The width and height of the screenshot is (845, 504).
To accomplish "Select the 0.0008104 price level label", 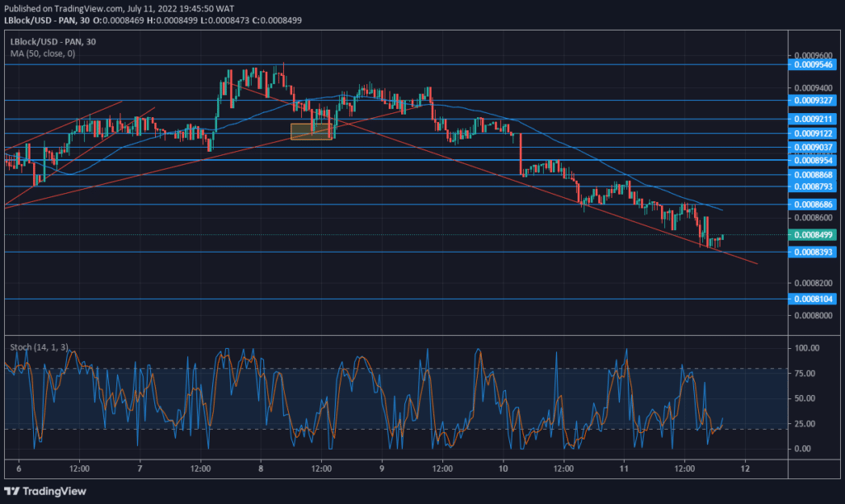I will point(812,299).
